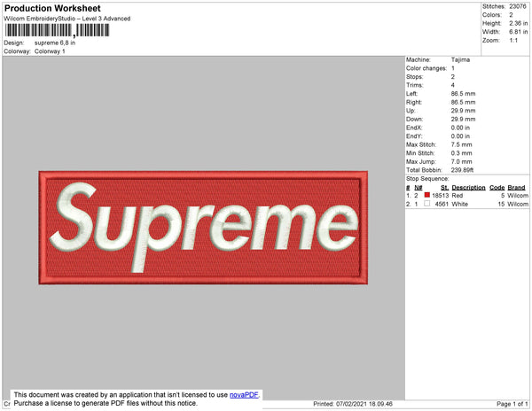Click the Printed date at the bottom
This screenshot has height=411, width=532.
tap(353, 404)
